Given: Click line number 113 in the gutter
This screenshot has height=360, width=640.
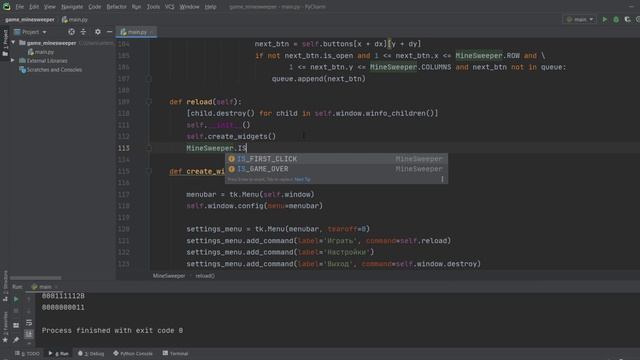Looking at the screenshot, I should click(x=124, y=148).
